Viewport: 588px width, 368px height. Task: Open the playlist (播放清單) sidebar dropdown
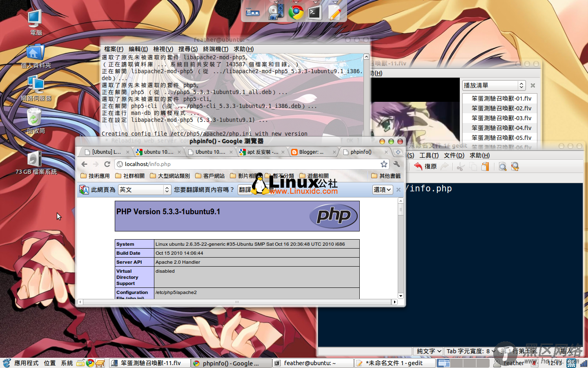pyautogui.click(x=493, y=85)
